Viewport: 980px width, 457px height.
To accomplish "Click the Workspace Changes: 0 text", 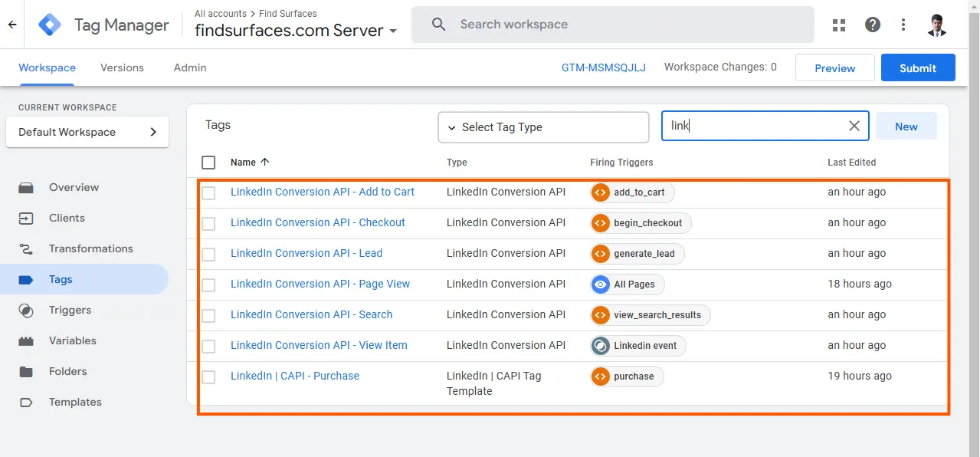I will [x=720, y=67].
